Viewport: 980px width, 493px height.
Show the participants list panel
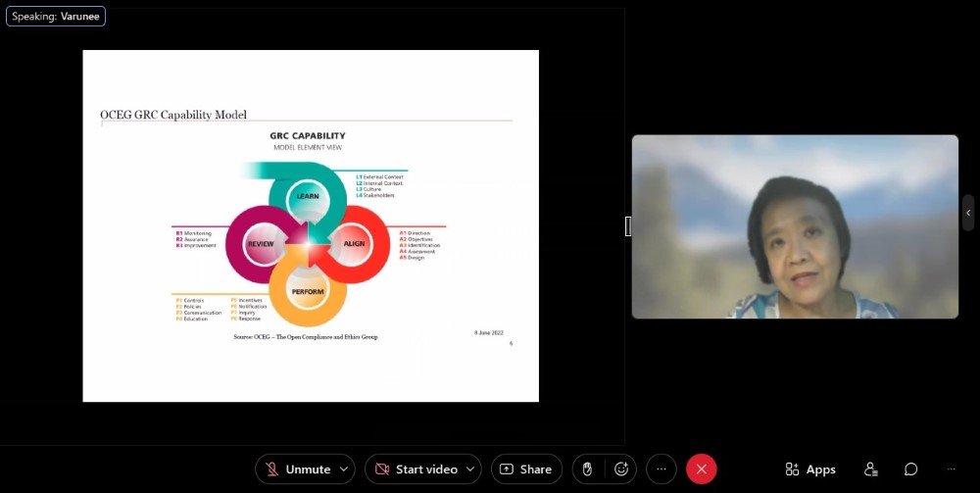click(x=870, y=469)
